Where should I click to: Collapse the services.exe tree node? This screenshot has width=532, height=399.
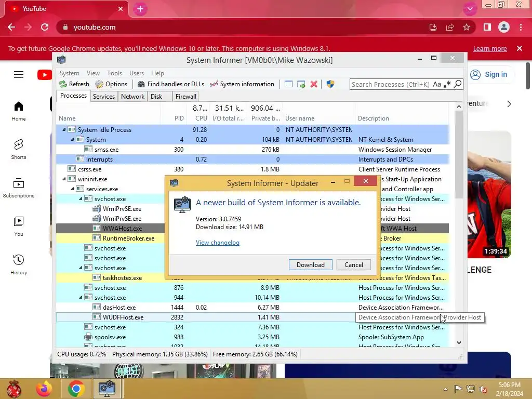72,189
